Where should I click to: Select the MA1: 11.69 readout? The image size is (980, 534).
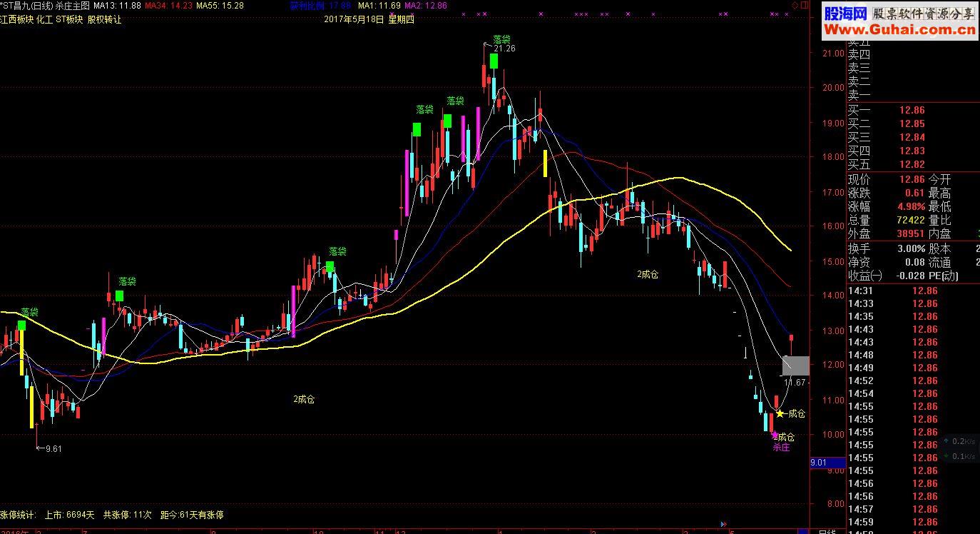click(379, 6)
